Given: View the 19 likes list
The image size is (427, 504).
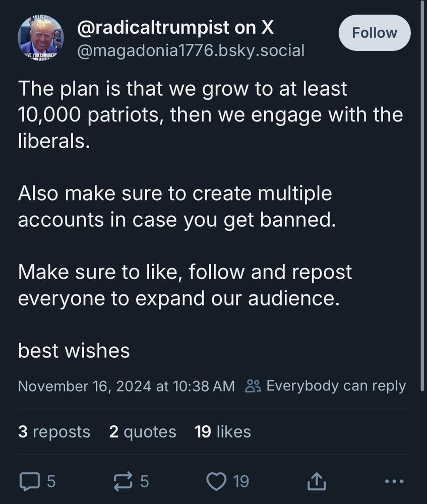Looking at the screenshot, I should click(222, 432).
